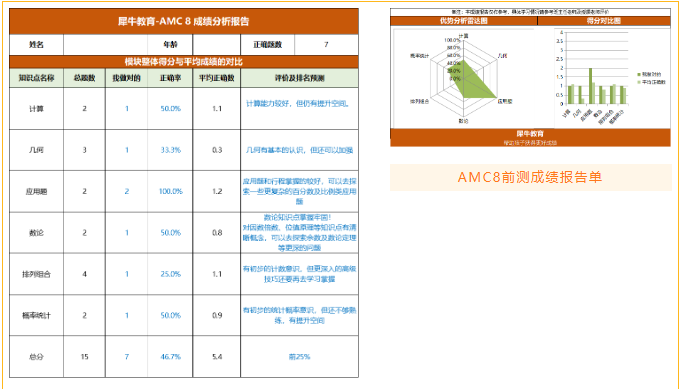The width and height of the screenshot is (680, 389).
Task: Click the 数论 row name cell
Action: (36, 233)
